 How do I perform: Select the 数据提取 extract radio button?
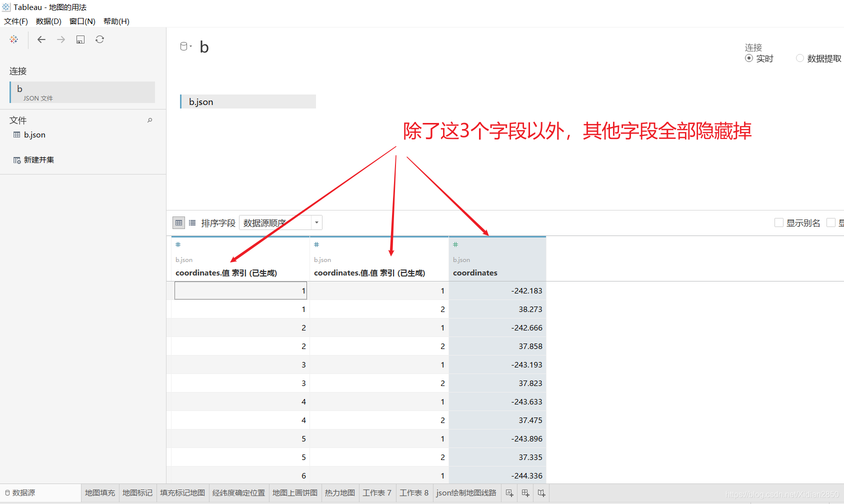(800, 58)
